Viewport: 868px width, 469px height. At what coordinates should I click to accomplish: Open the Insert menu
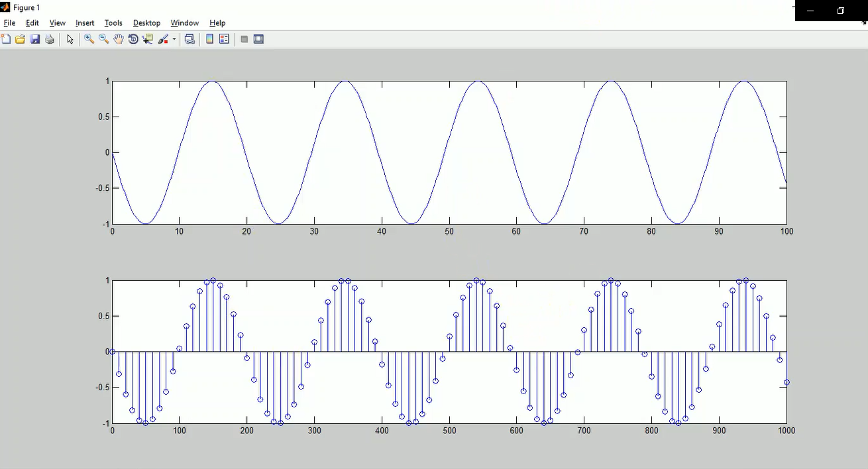(x=85, y=23)
